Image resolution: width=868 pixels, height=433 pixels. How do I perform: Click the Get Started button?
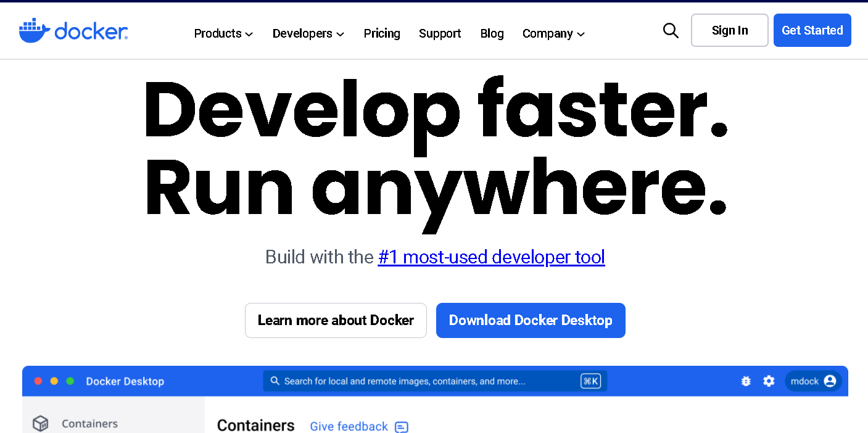pos(812,30)
